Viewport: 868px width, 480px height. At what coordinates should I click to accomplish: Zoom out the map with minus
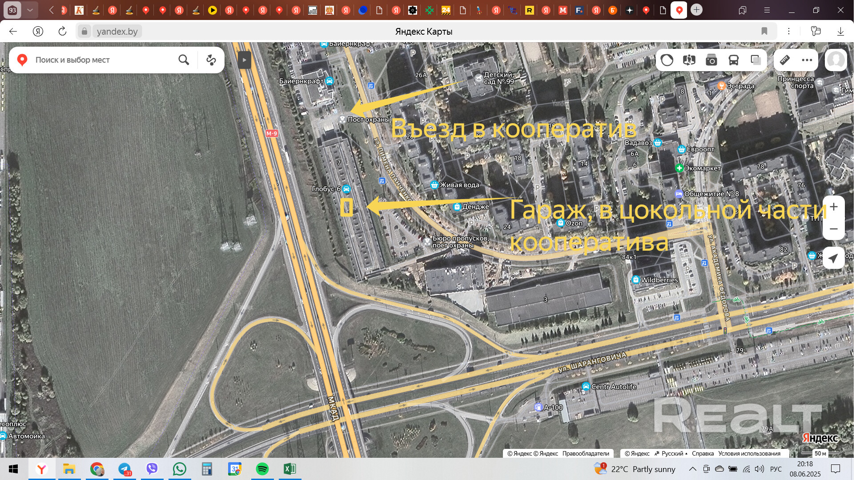pos(834,229)
